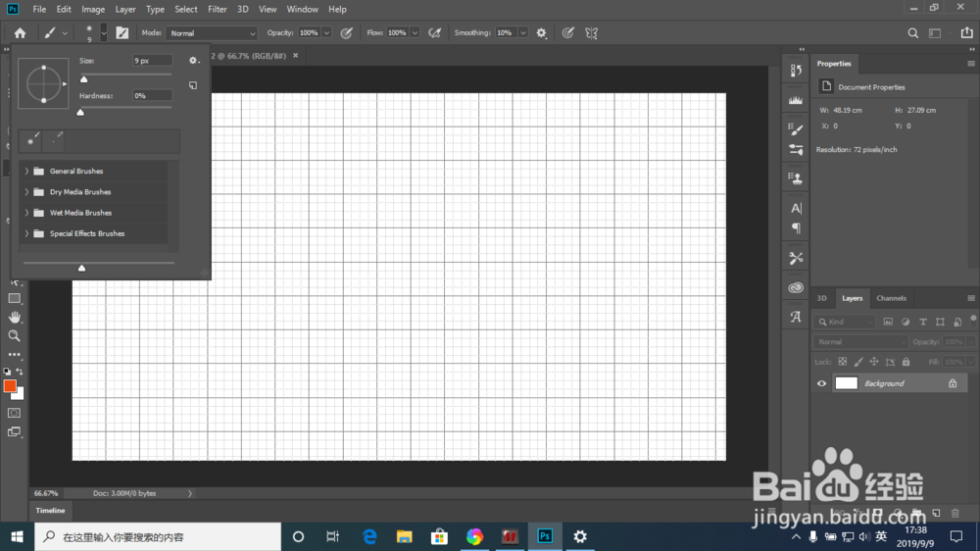Open the Filter menu
The image size is (980, 551).
(x=217, y=10)
